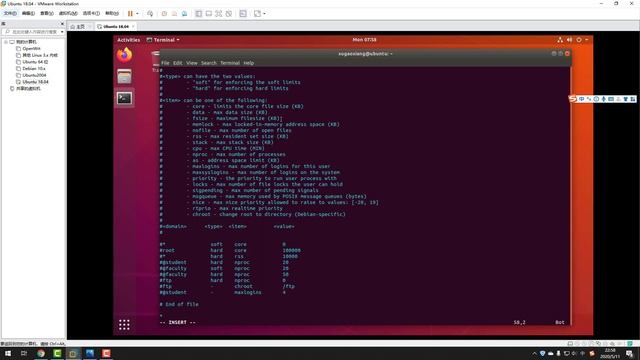
Task: Toggle the show library sidebar icon
Action: pyautogui.click(x=198, y=13)
